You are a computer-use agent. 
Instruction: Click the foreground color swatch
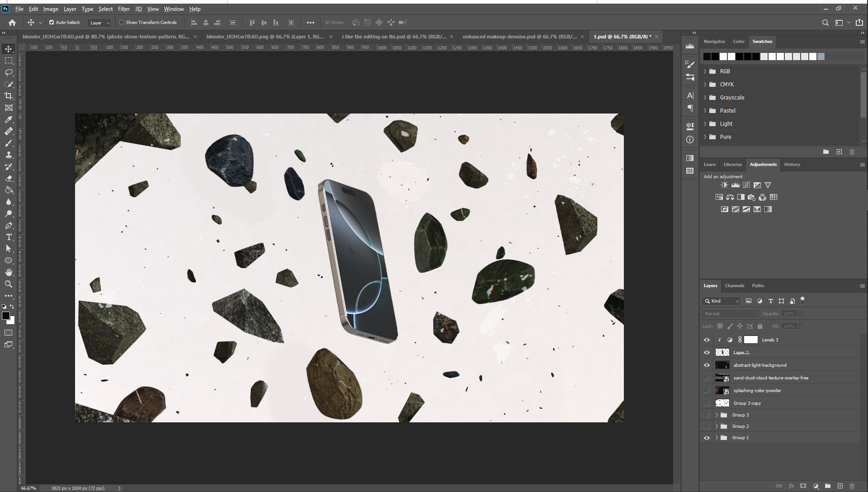6,316
